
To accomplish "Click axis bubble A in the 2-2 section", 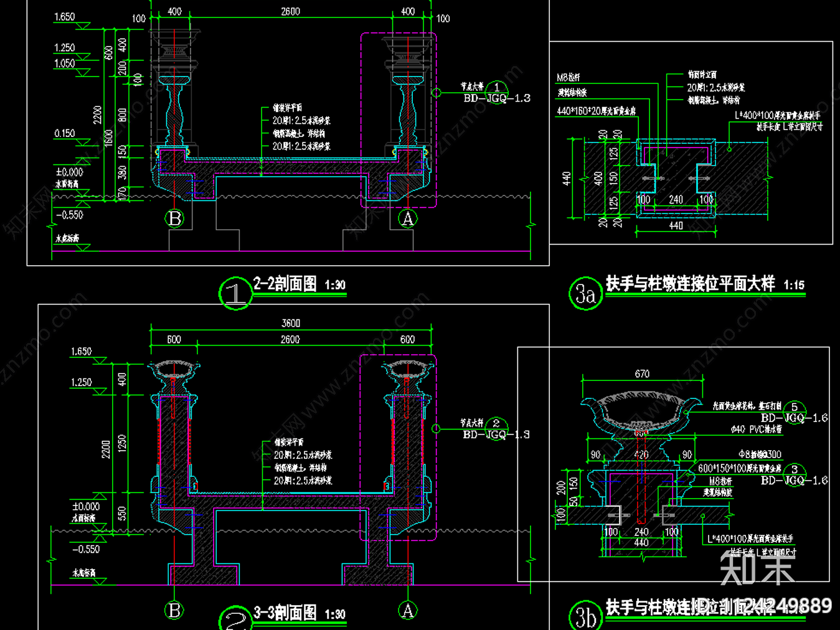I will 407,219.
